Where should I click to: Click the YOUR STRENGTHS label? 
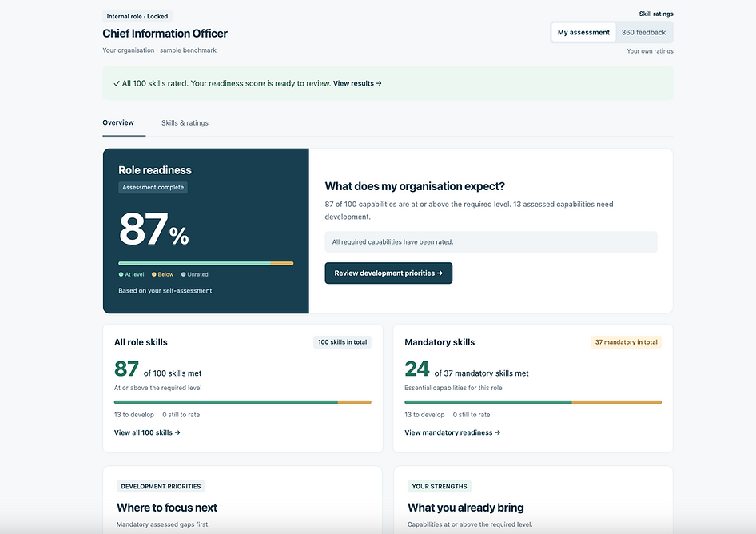click(440, 486)
